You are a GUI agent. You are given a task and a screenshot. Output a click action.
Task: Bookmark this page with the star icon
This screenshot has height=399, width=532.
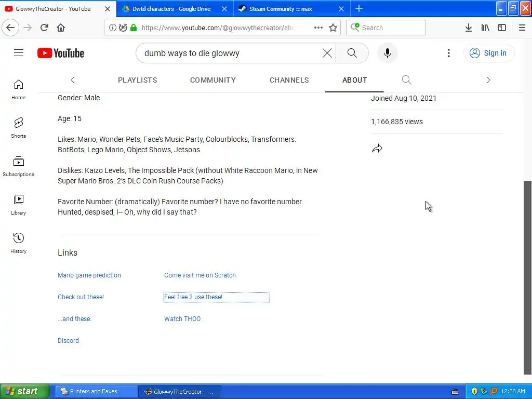(333, 28)
